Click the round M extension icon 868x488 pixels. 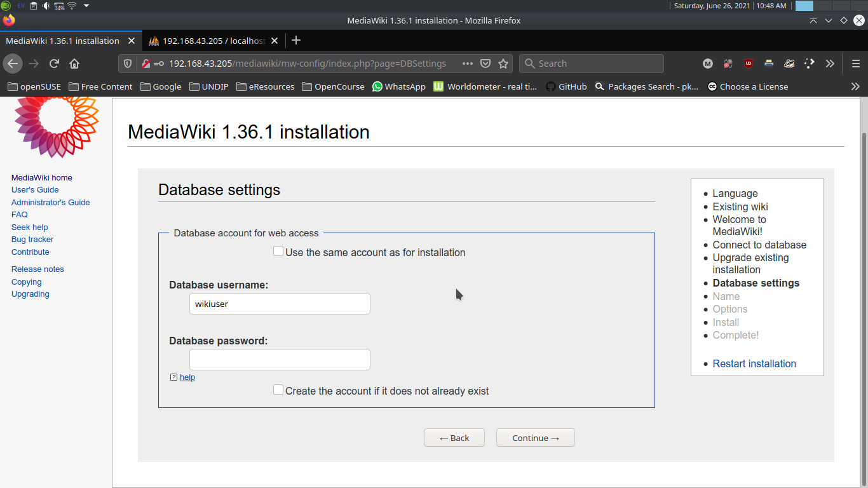[708, 64]
